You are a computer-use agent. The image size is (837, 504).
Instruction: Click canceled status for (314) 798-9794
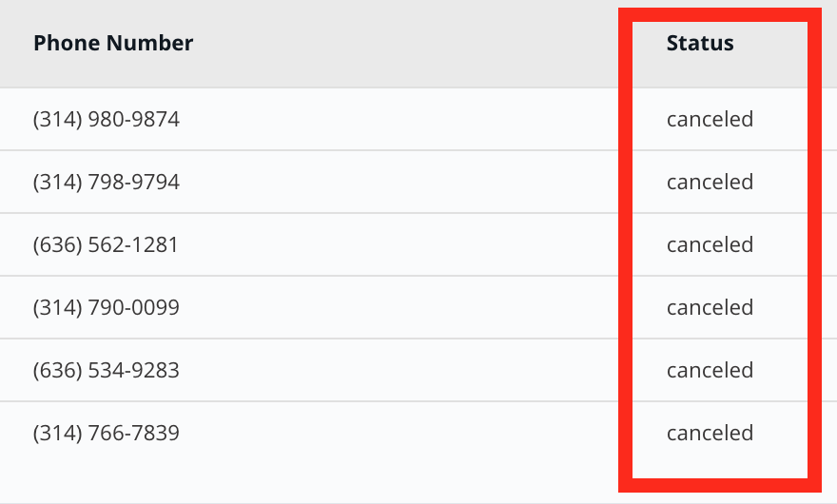click(x=710, y=182)
